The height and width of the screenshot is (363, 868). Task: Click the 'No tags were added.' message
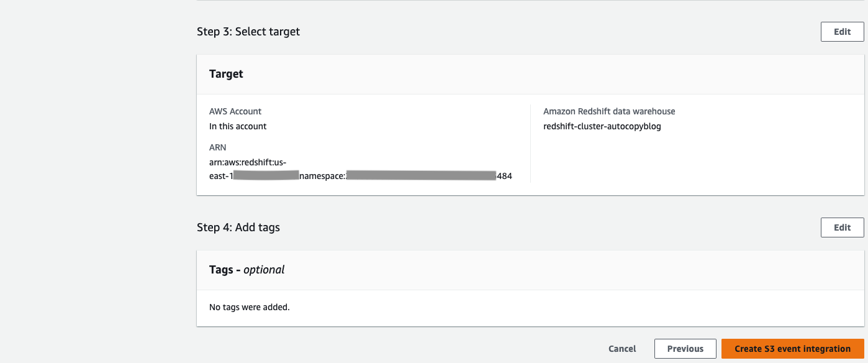[x=250, y=306]
